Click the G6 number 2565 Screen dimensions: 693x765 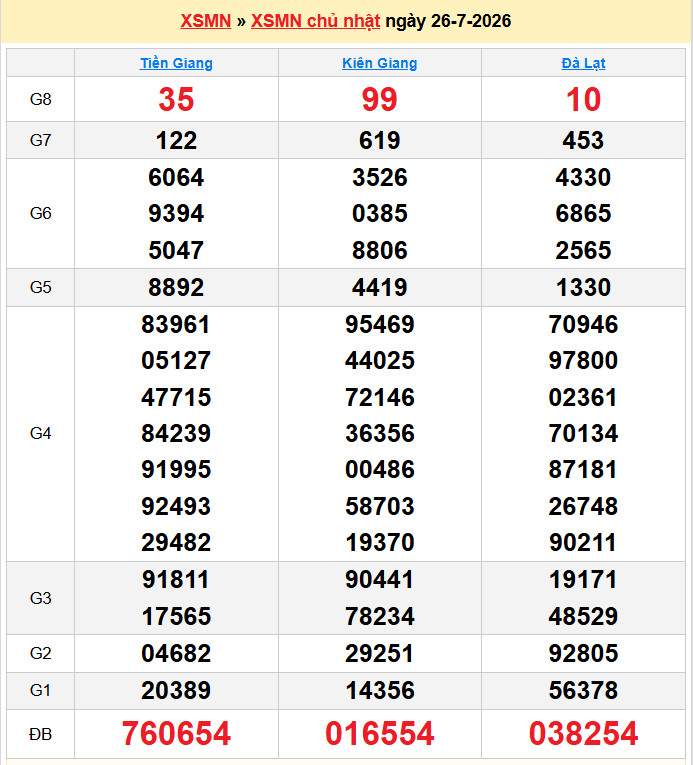(x=583, y=250)
